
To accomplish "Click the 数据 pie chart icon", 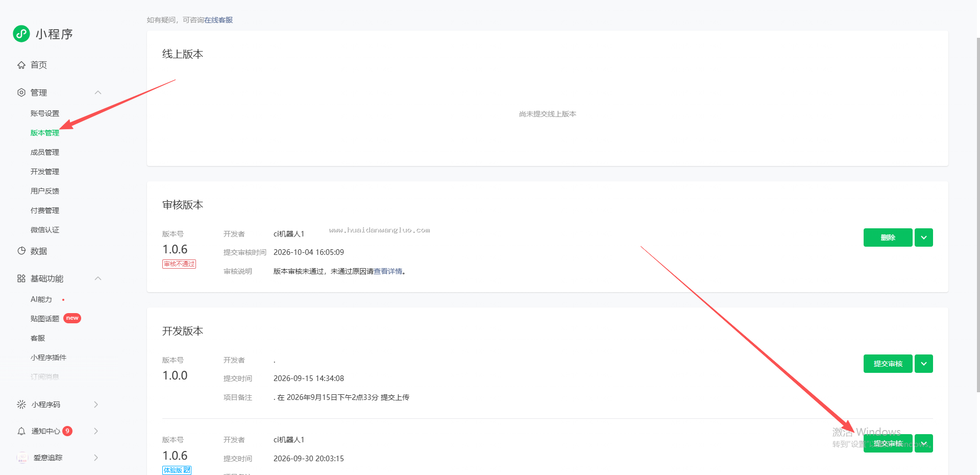I will (x=21, y=251).
